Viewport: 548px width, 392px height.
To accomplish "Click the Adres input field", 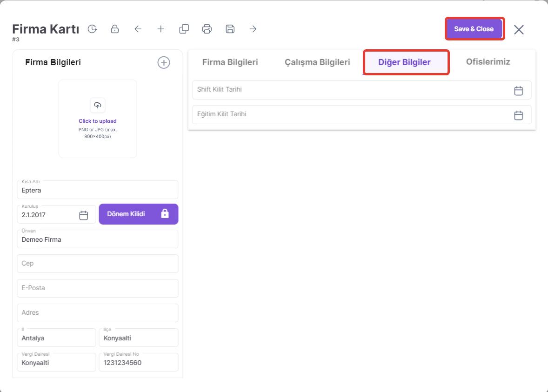I will point(98,313).
